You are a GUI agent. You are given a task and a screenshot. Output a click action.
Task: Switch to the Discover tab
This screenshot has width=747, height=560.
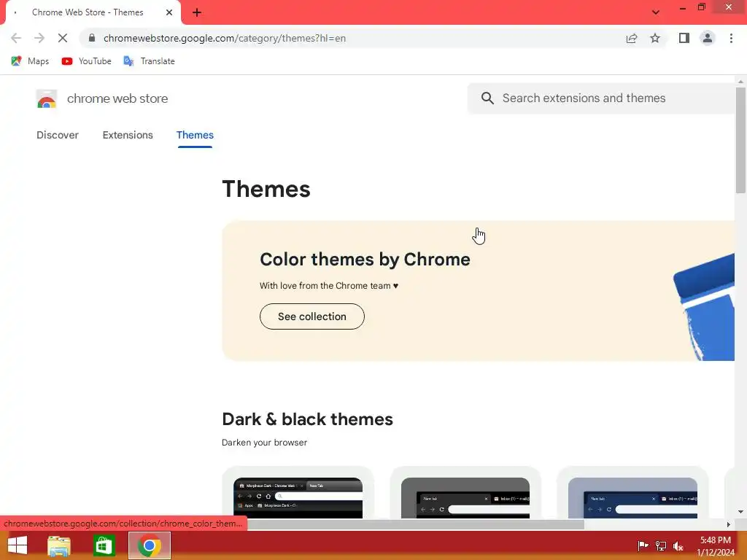pyautogui.click(x=58, y=135)
